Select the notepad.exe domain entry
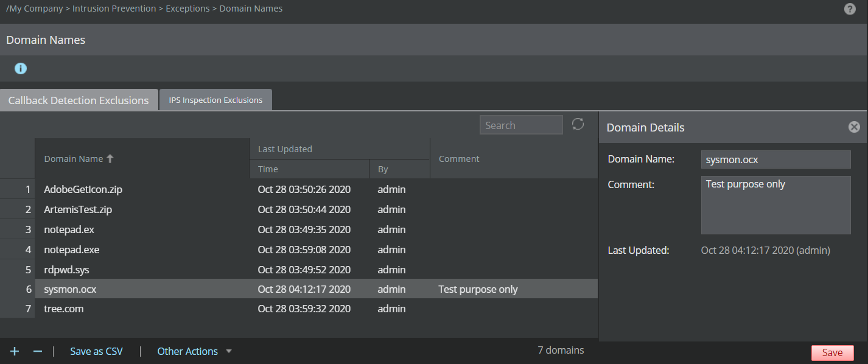The height and width of the screenshot is (364, 868). (71, 250)
